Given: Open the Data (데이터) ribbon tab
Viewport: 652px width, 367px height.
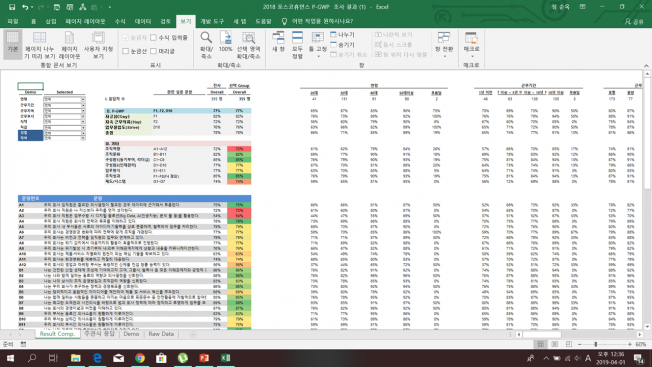Looking at the screenshot, I should pos(143,21).
